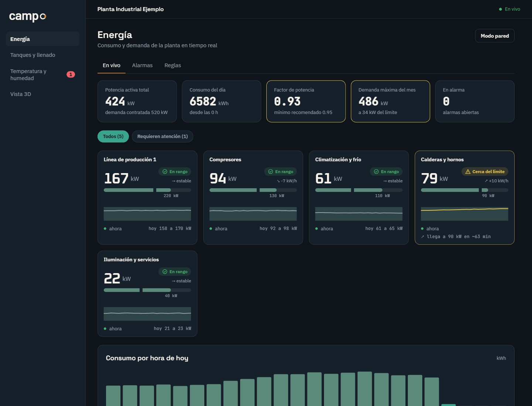Switch to the Reglas tab
This screenshot has height=406, width=532.
coord(173,65)
